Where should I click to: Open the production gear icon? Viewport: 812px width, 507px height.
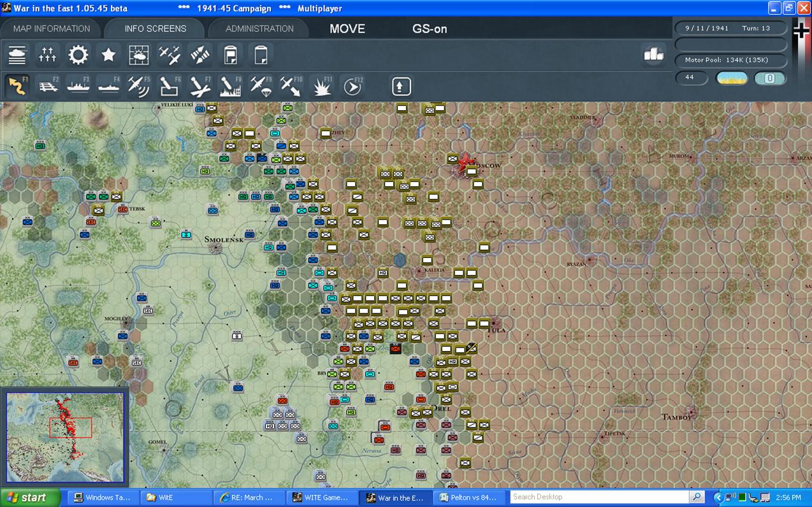click(78, 55)
